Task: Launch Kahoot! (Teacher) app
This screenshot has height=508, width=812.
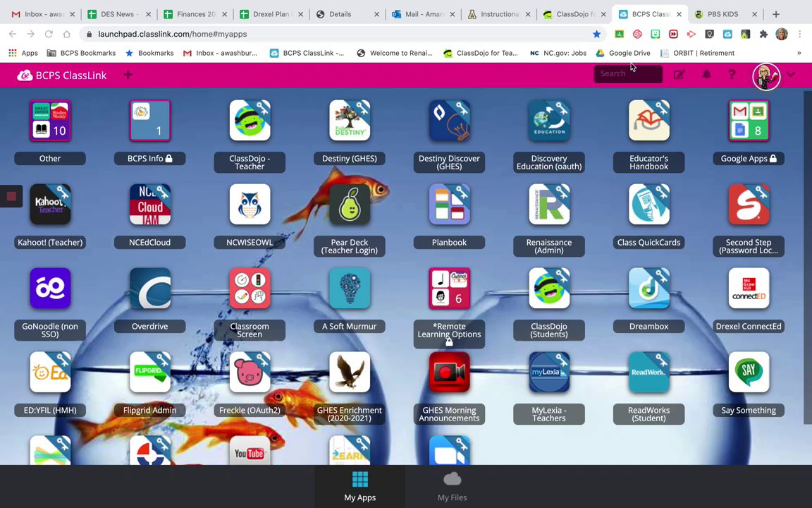Action: 50,205
